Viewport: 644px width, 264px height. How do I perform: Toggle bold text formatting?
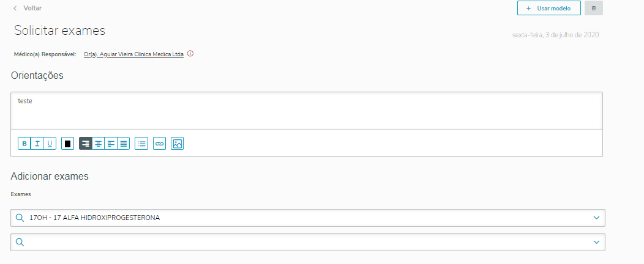(x=24, y=144)
